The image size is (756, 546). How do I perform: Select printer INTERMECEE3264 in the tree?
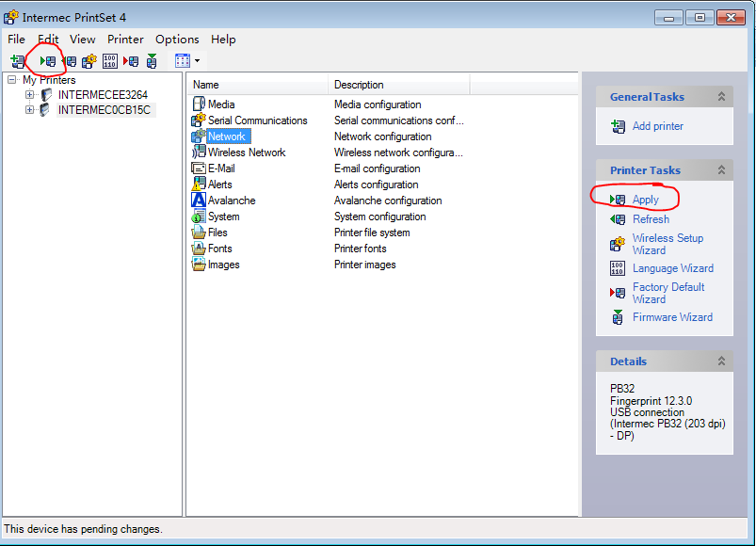click(x=103, y=95)
